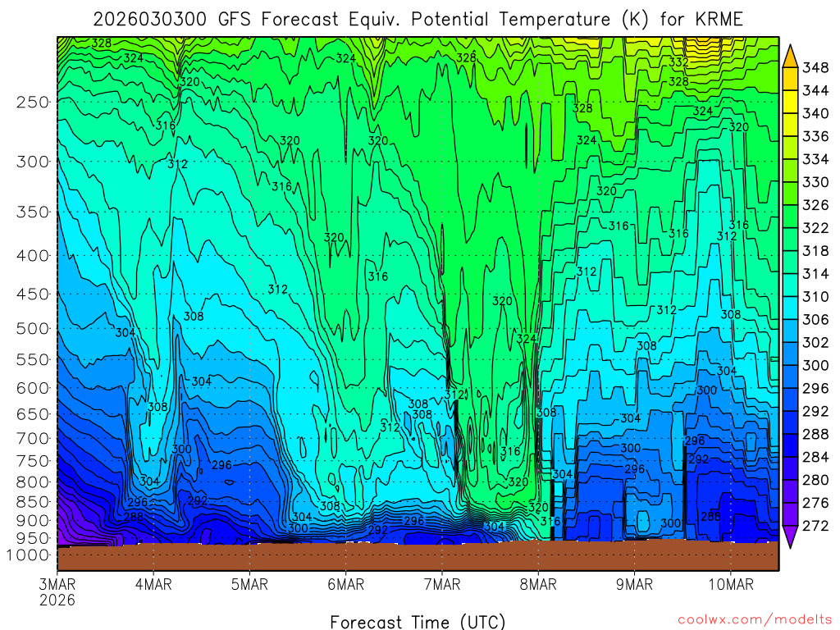The image size is (840, 630).
Task: Select the 4MAR date label
Action: pos(153,584)
